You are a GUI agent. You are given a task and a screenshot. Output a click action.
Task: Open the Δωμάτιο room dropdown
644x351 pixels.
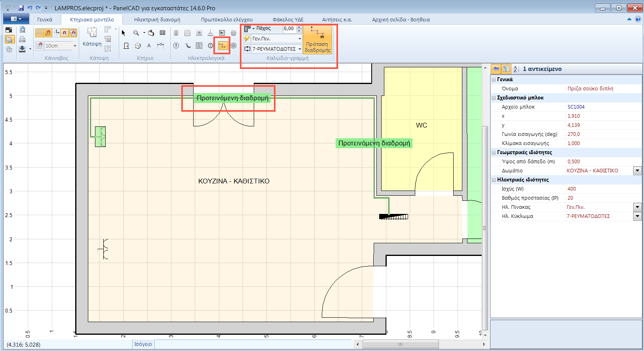point(637,171)
